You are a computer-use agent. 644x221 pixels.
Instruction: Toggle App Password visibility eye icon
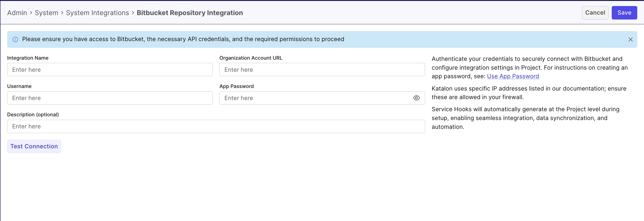tap(416, 98)
